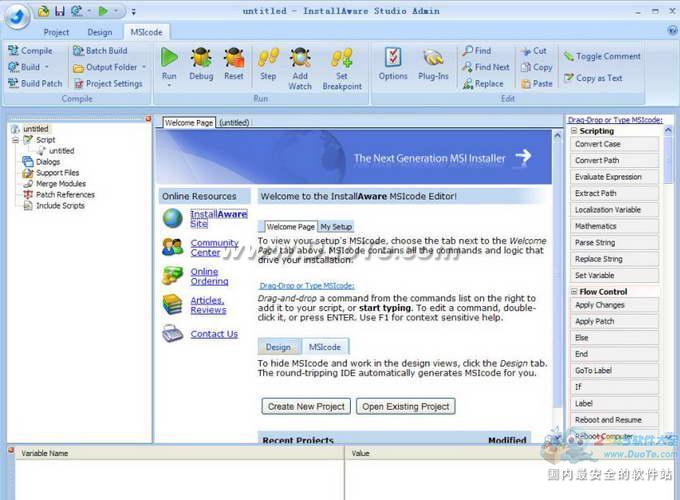Image resolution: width=680 pixels, height=500 pixels.
Task: Open the Build dropdown menu
Action: [x=48, y=67]
